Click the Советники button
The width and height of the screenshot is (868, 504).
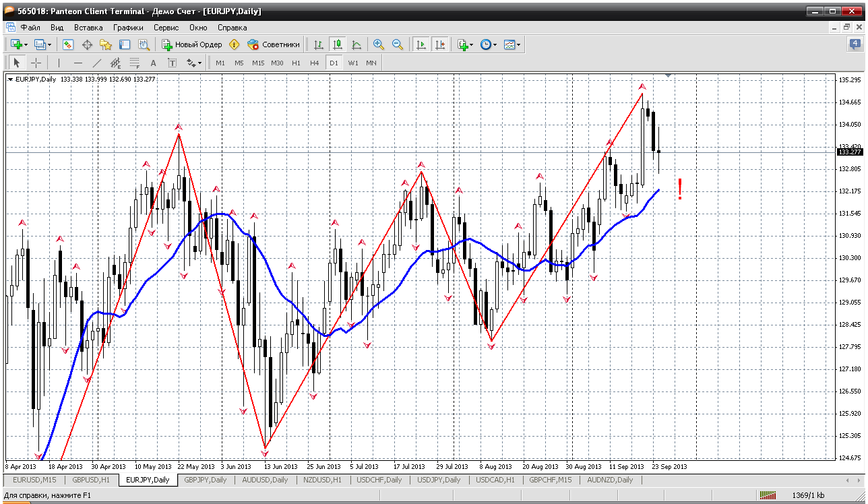[x=274, y=44]
